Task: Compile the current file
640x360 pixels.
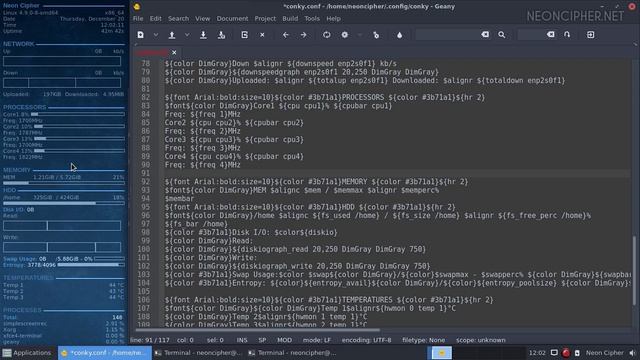Action: [x=327, y=35]
